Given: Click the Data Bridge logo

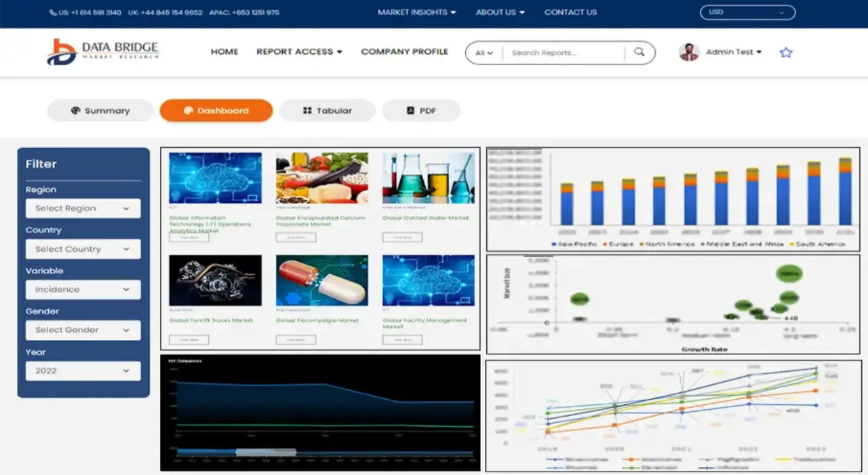Looking at the screenshot, I should coord(102,52).
